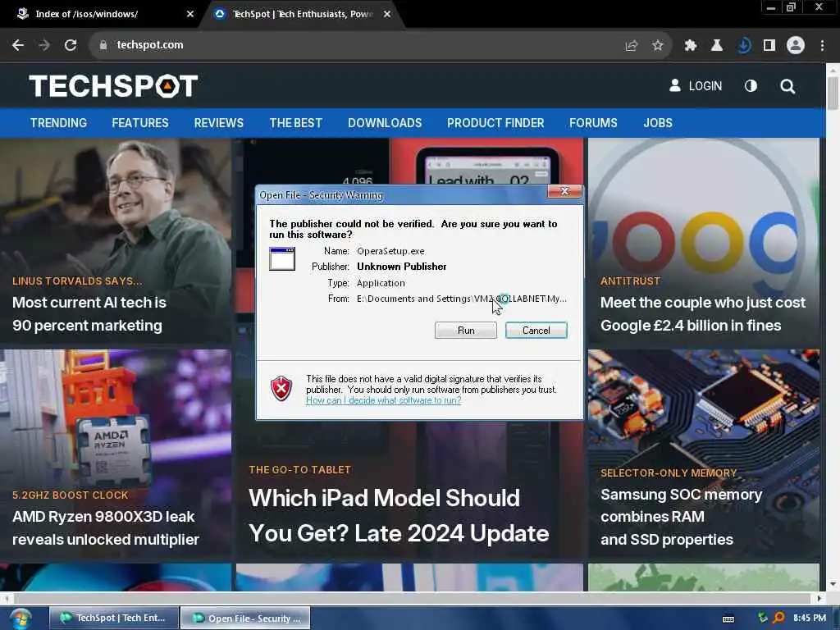840x630 pixels.
Task: Open the DOWNLOADS menu item
Action: tap(385, 123)
